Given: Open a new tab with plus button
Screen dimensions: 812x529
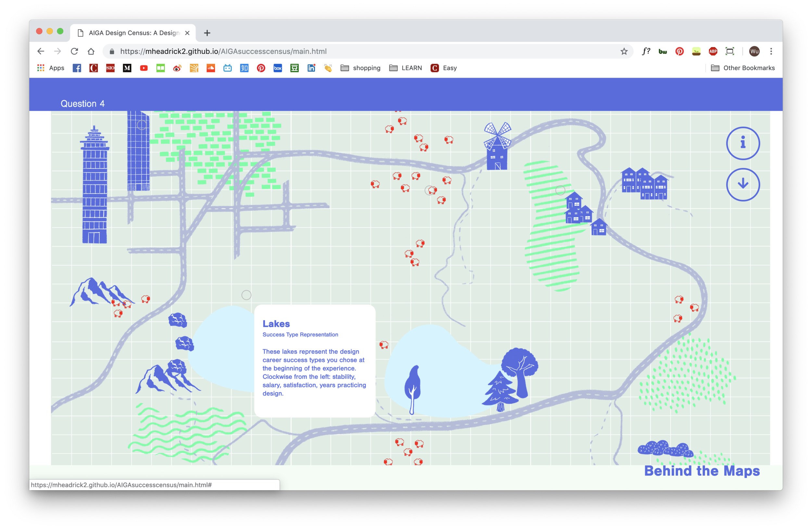Looking at the screenshot, I should click(x=207, y=33).
